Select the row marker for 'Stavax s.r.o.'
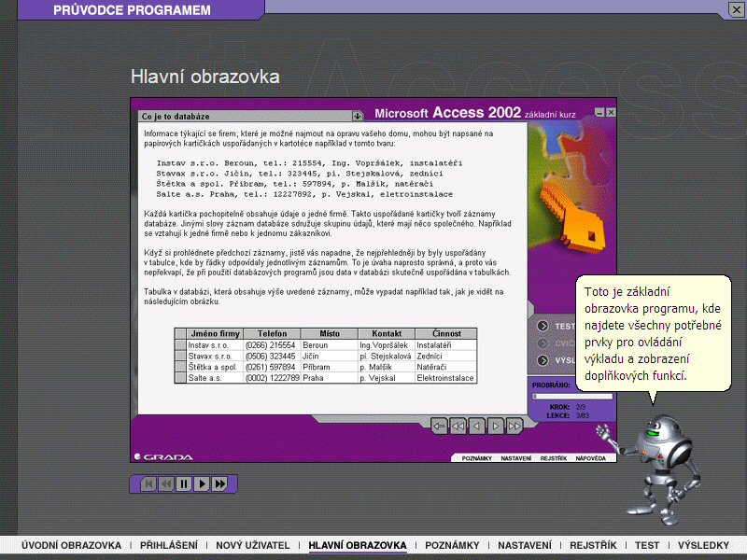The height and width of the screenshot is (560, 747). (180, 357)
